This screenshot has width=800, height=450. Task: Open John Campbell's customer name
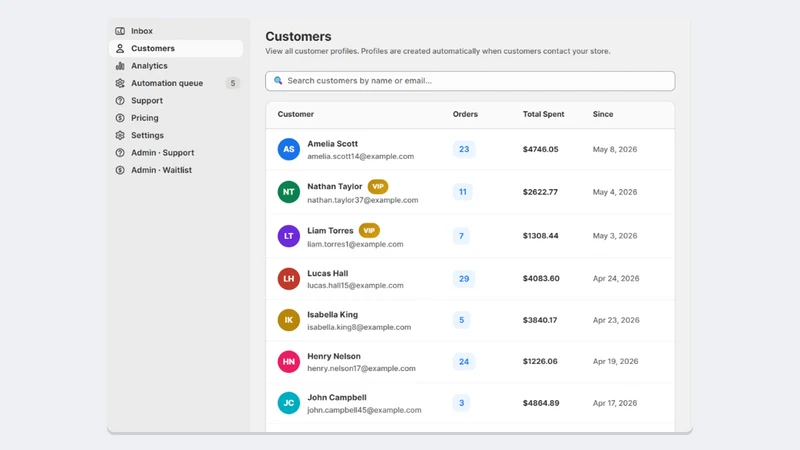pyautogui.click(x=337, y=397)
